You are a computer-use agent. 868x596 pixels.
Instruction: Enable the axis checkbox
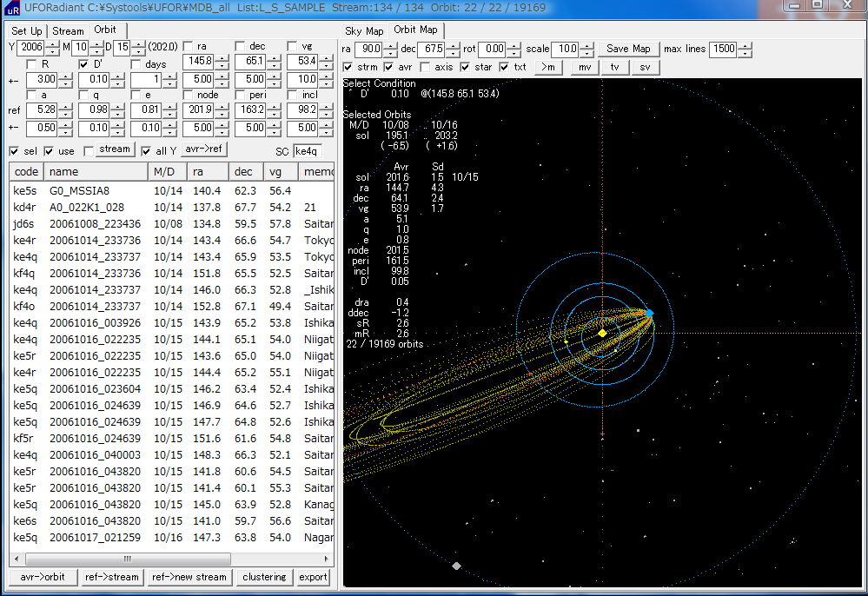click(426, 67)
